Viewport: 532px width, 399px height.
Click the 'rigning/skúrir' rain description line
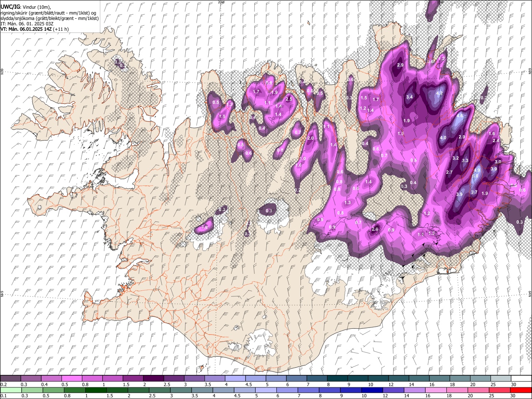[x=49, y=13]
